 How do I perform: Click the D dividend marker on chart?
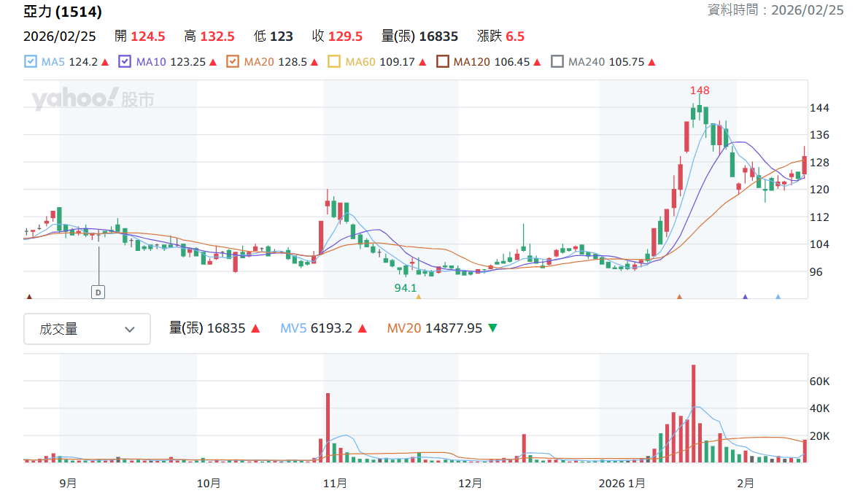(x=98, y=292)
